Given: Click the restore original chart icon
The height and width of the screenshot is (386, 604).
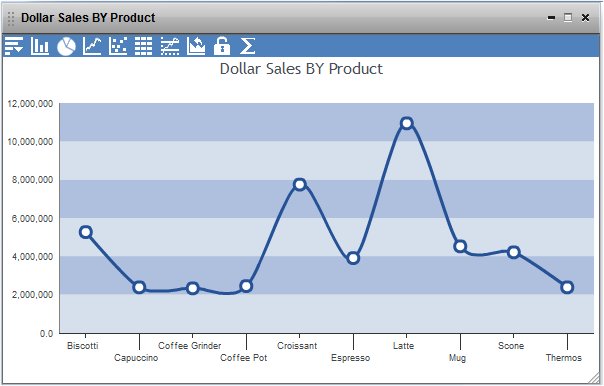Looking at the screenshot, I should [x=196, y=46].
